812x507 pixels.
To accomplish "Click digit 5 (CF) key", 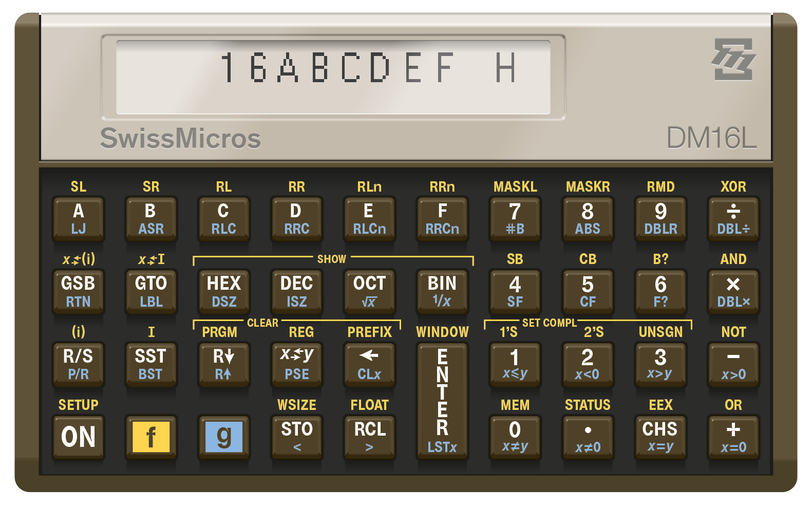I will (588, 292).
